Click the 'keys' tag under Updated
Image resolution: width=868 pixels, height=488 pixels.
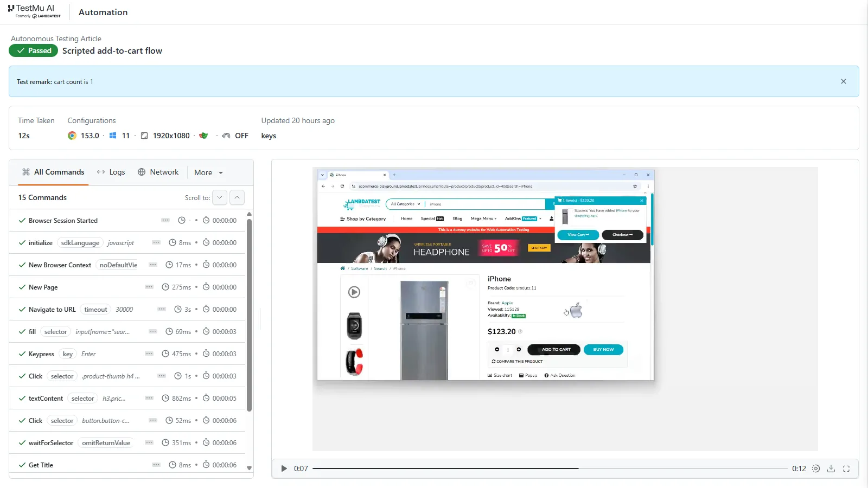[269, 136]
